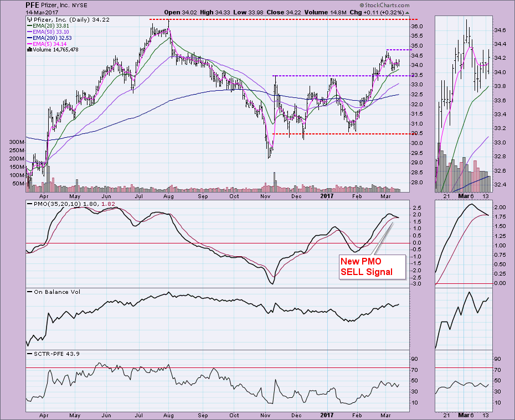Click the 'High 34.33' value

click(x=215, y=13)
